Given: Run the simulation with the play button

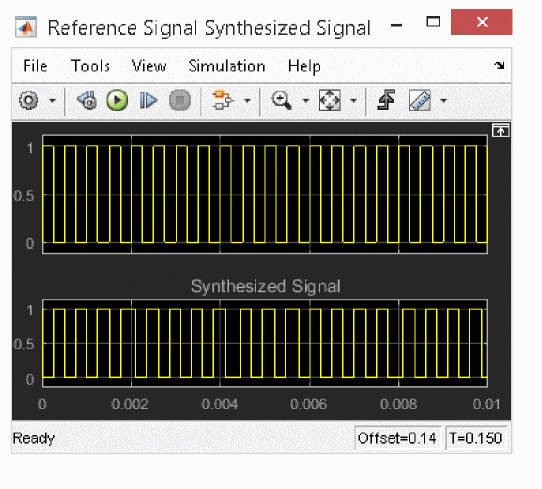Looking at the screenshot, I should 117,101.
